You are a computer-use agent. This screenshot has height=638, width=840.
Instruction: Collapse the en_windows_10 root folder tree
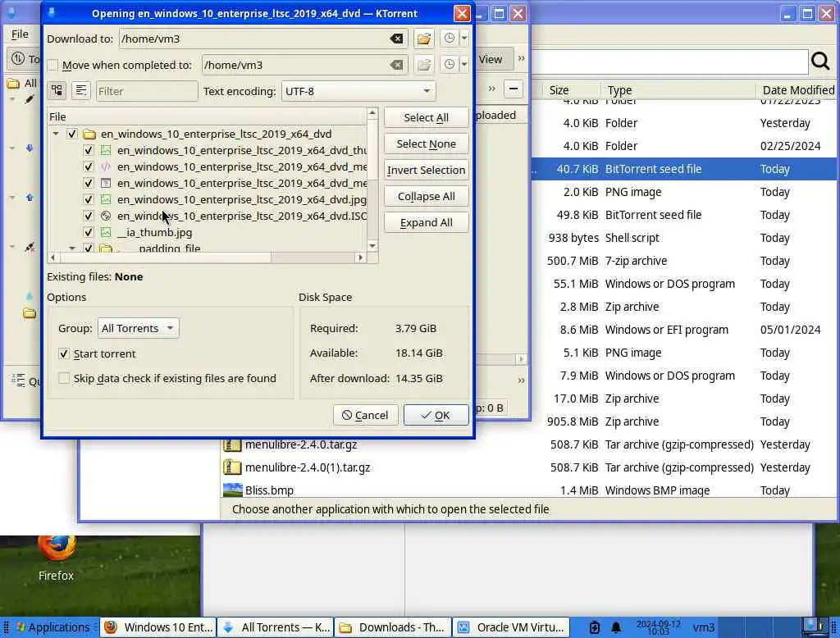pyautogui.click(x=56, y=134)
